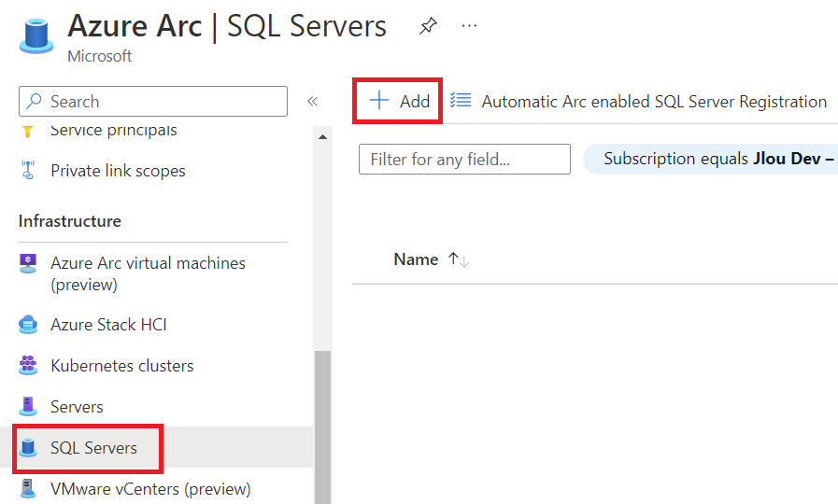The image size is (838, 504).
Task: Open Azure Stack HCI
Action: [108, 325]
